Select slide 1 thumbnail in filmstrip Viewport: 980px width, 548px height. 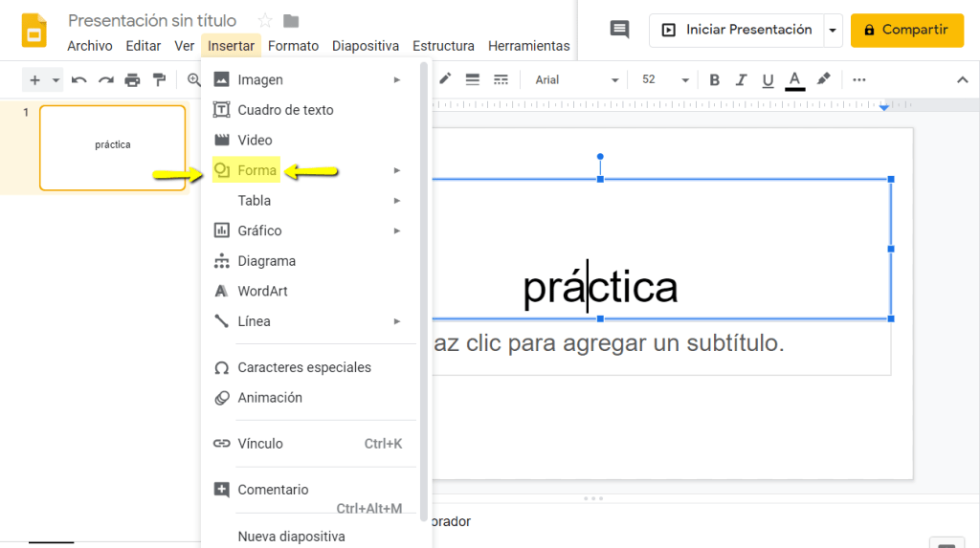pyautogui.click(x=112, y=147)
